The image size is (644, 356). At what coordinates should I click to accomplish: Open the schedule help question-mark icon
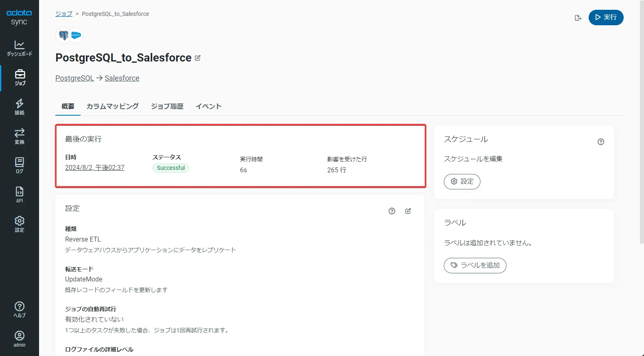point(601,142)
